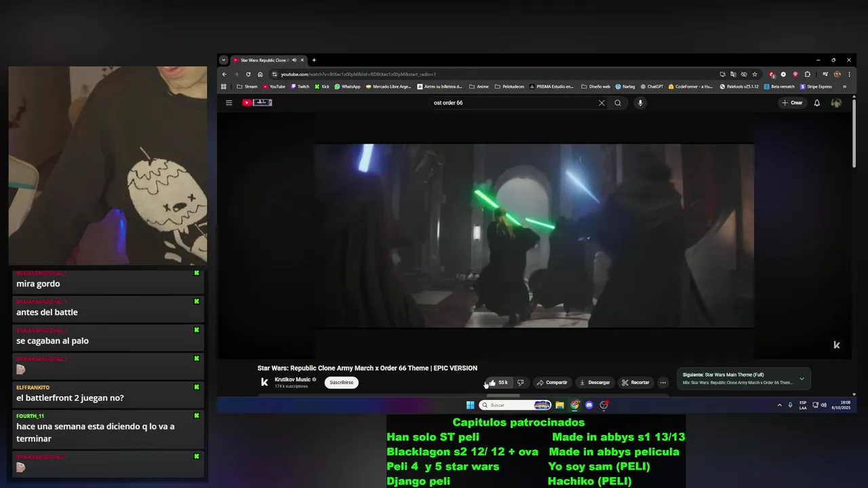Open the WhatsApp bookmark
868x488 pixels.
[x=347, y=87]
